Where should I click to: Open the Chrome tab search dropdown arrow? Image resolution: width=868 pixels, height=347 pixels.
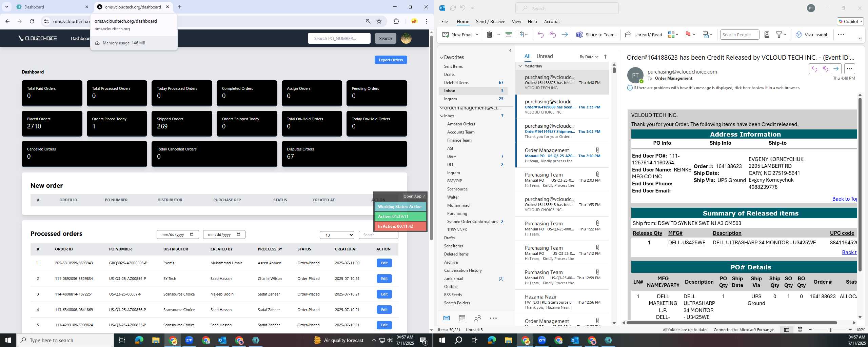(x=6, y=7)
